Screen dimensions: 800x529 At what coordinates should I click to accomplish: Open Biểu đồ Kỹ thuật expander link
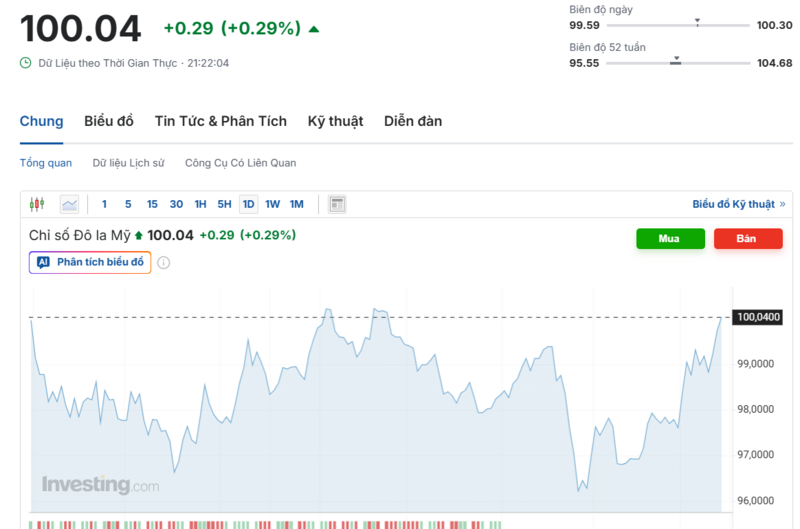coord(738,204)
